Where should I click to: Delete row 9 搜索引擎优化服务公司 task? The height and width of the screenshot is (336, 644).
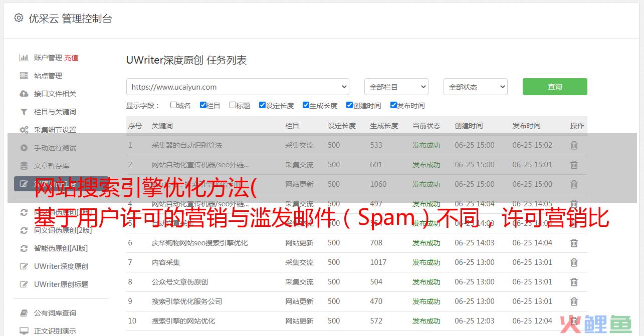[x=574, y=301]
